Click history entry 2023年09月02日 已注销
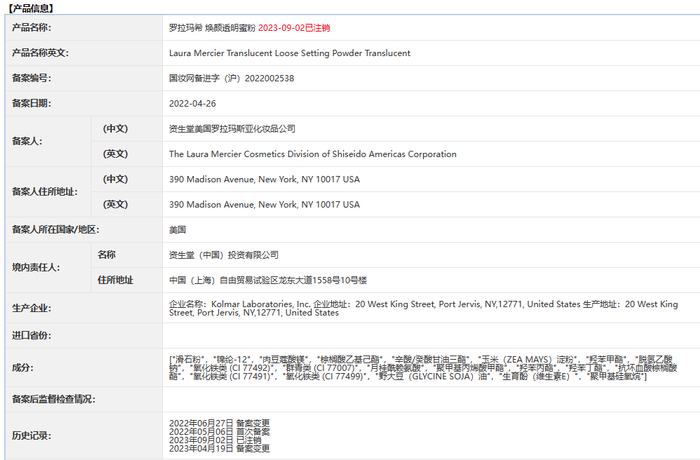 [215, 440]
